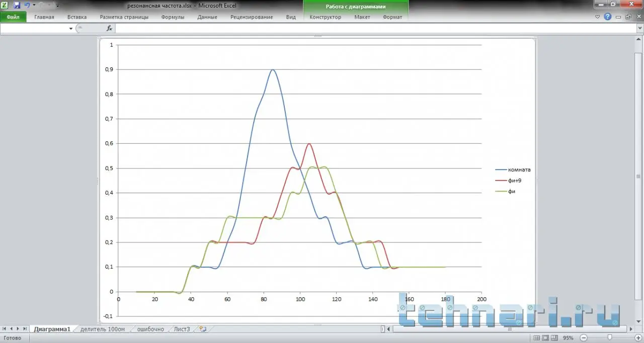The image size is (644, 343).
Task: Expand the ribbon with the chevron icon
Action: (x=598, y=17)
